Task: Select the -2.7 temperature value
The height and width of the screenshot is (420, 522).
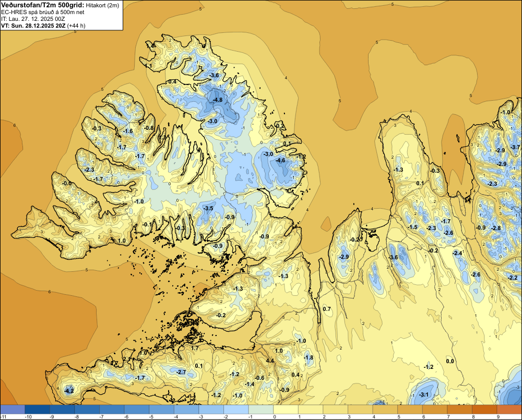Action: click(x=182, y=372)
